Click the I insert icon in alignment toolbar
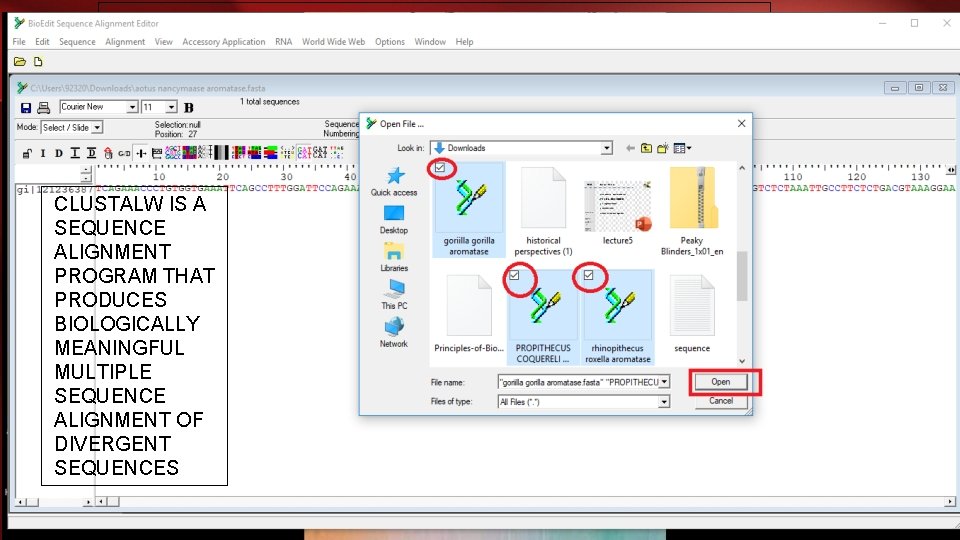Screen dimensions: 960x540 click(43, 153)
